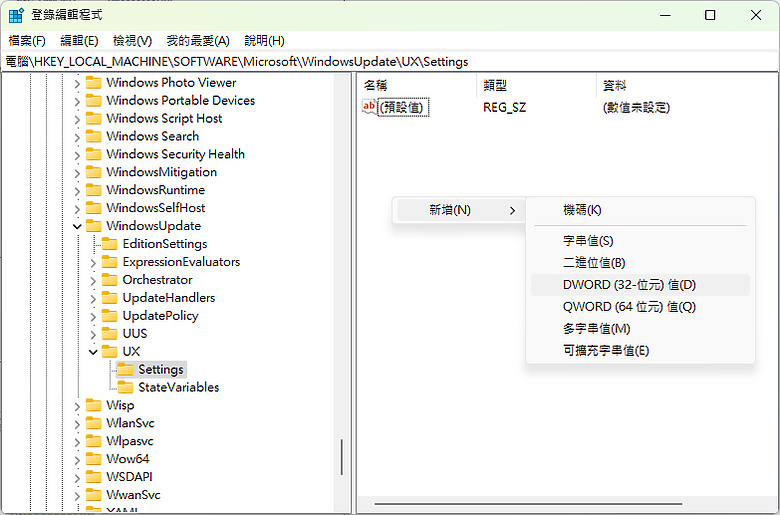The width and height of the screenshot is (780, 515).
Task: Click the WindowsRuntime folder icon
Action: click(x=94, y=190)
